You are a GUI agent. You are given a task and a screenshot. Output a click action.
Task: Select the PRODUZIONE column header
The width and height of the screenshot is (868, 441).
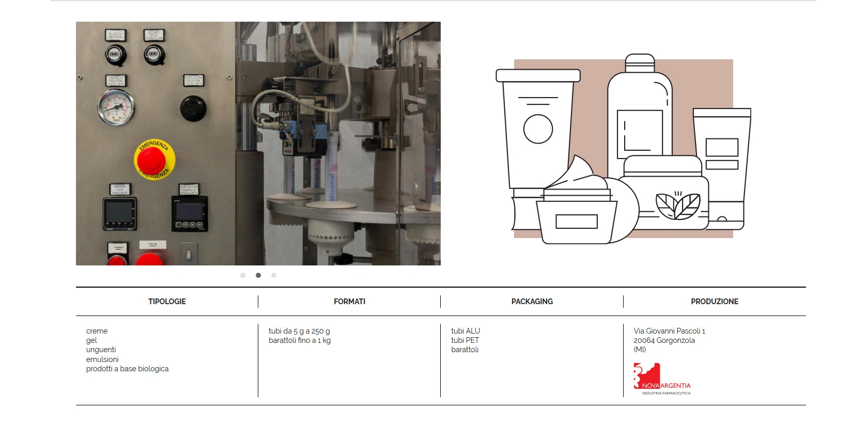tap(715, 302)
